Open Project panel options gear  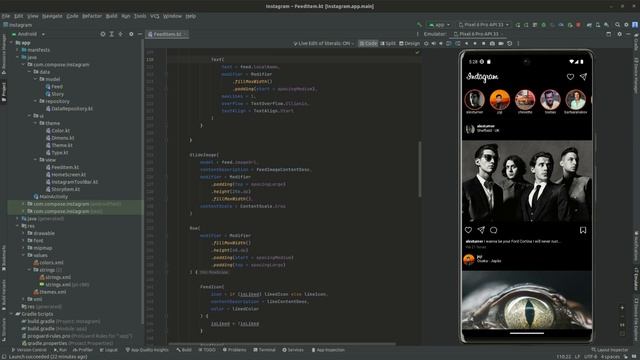[131, 34]
